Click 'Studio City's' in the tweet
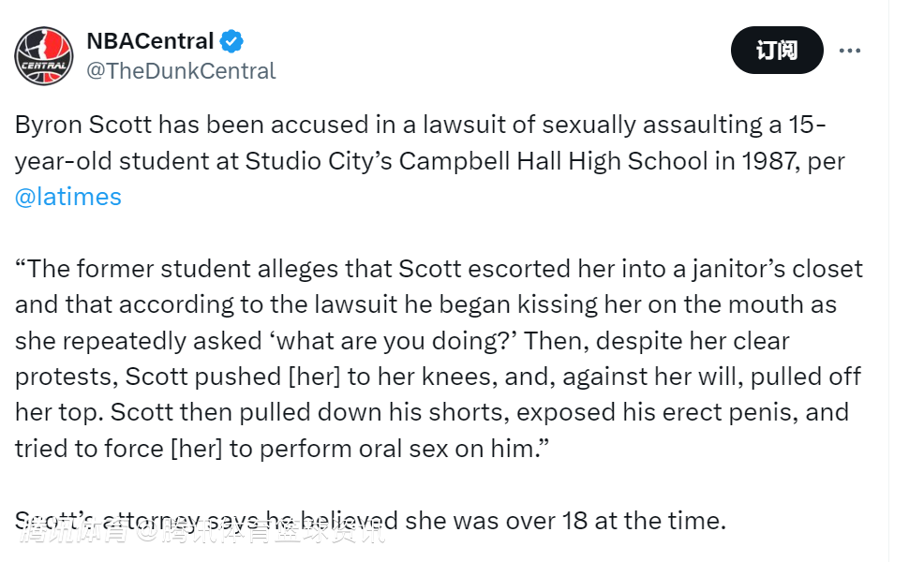Screen dimensions: 924x562 click(319, 161)
